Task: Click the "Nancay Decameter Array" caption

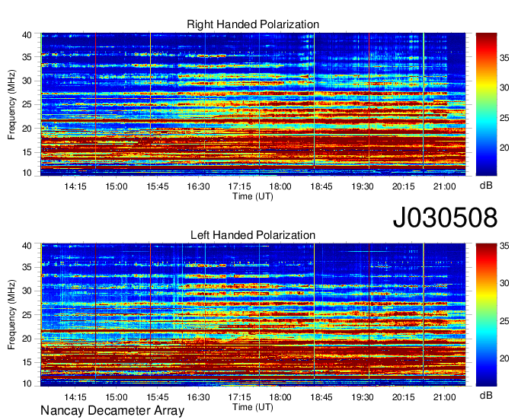Action: [112, 411]
